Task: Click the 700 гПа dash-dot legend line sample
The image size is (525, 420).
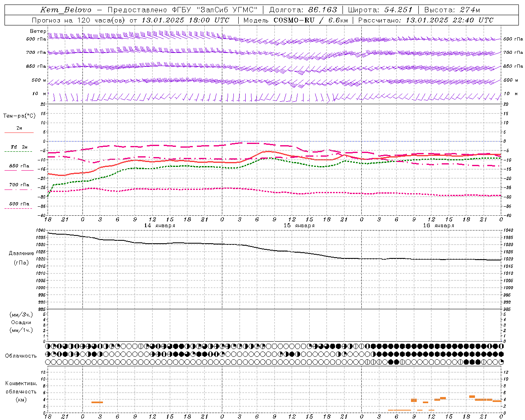Action: tap(18, 189)
